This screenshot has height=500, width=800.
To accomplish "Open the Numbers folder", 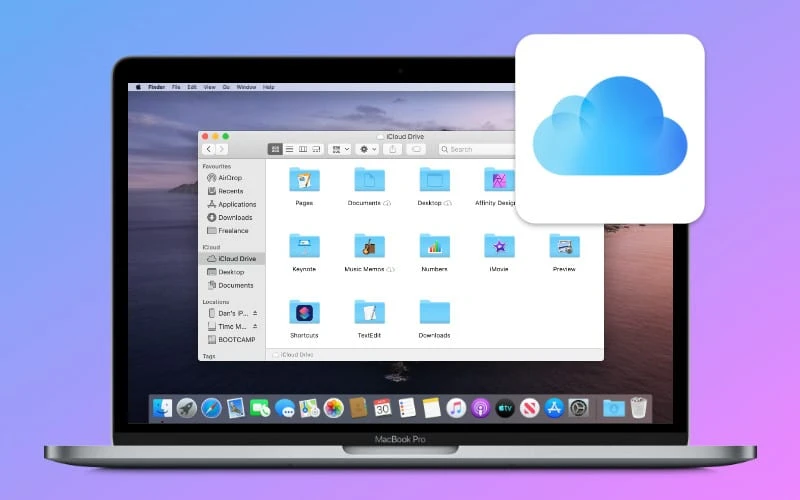I will click(x=434, y=246).
